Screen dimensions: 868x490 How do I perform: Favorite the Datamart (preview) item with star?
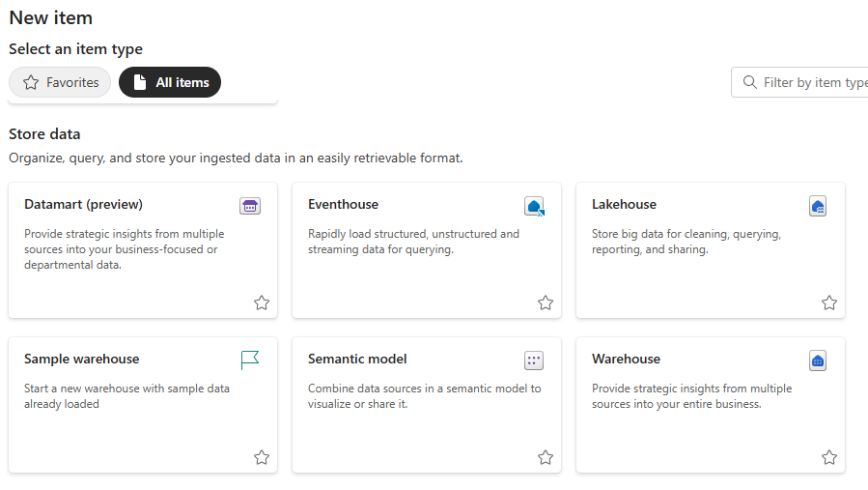point(262,303)
